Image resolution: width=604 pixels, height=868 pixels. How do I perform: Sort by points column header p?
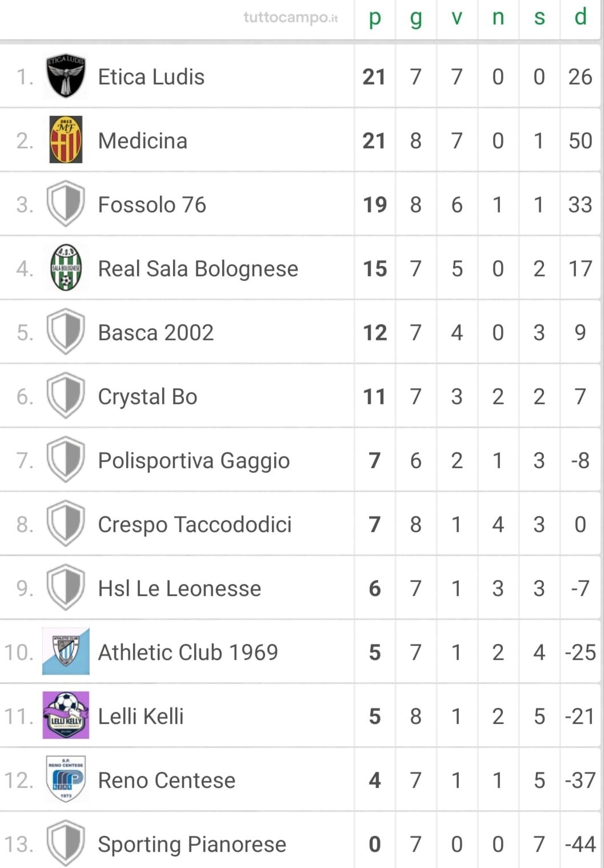pyautogui.click(x=375, y=18)
